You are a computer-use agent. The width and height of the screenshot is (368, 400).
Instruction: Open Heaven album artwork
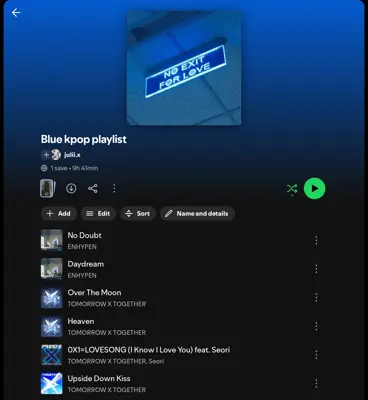(x=51, y=326)
